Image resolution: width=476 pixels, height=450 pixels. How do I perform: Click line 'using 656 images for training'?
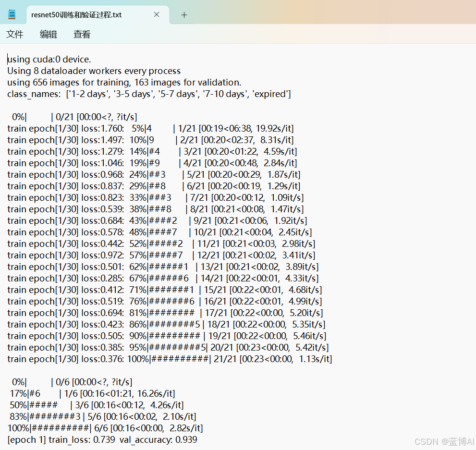124,82
